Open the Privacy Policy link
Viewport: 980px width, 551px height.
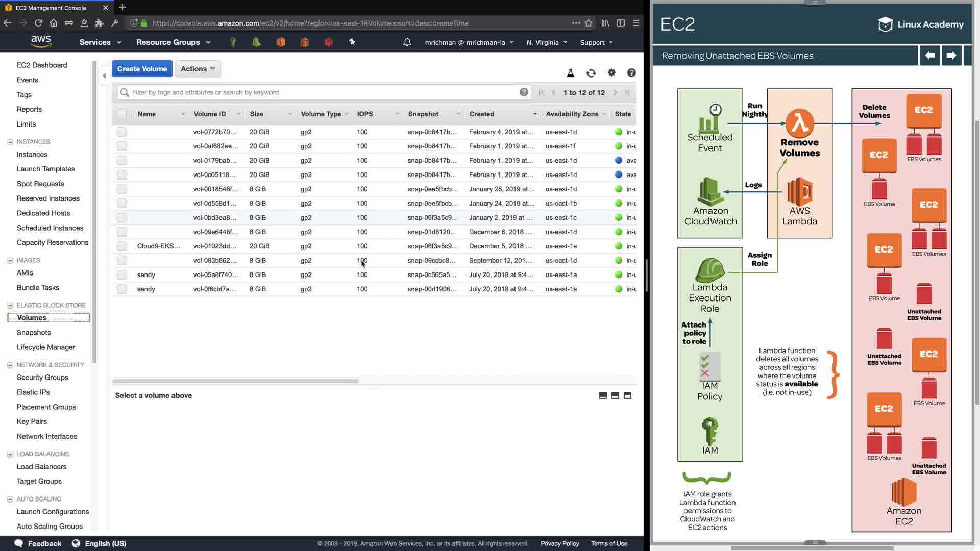559,543
